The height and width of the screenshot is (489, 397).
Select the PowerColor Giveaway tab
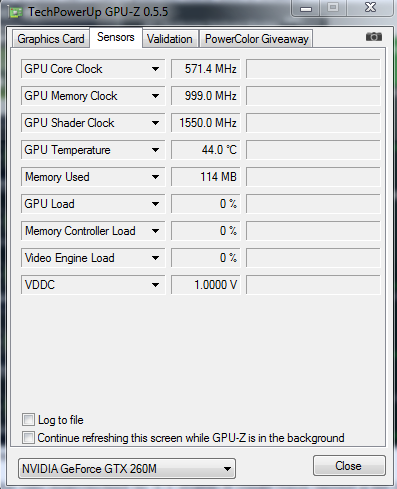(x=256, y=39)
